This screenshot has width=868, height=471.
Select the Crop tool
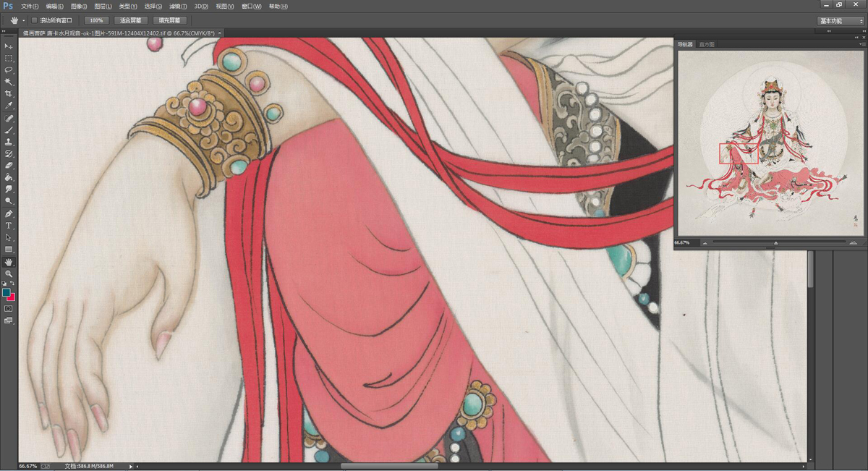coord(9,94)
